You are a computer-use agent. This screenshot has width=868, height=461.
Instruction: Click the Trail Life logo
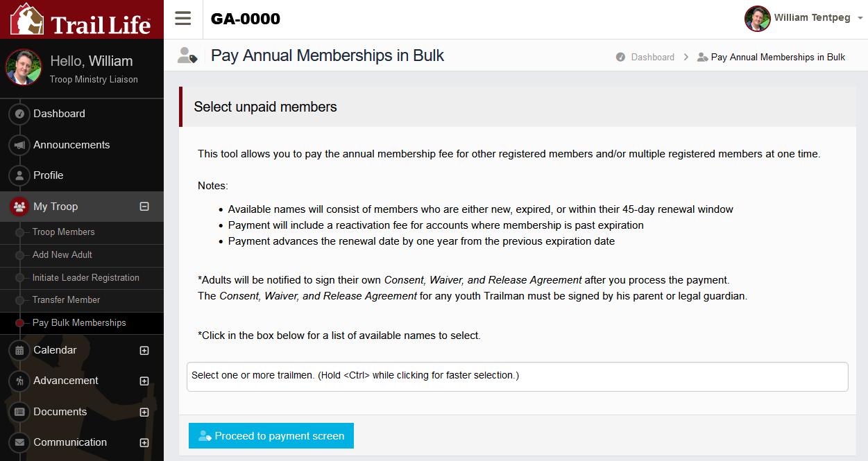point(81,19)
